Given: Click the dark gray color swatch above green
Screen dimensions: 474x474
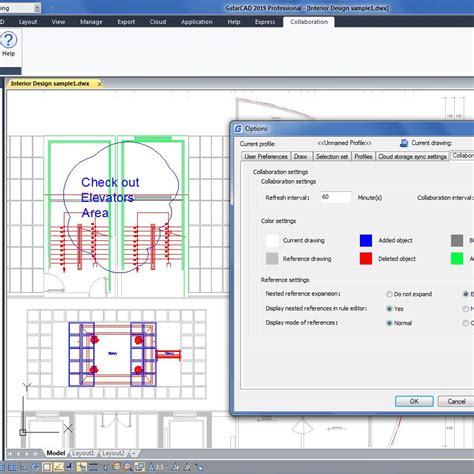Looking at the screenshot, I should (x=457, y=240).
